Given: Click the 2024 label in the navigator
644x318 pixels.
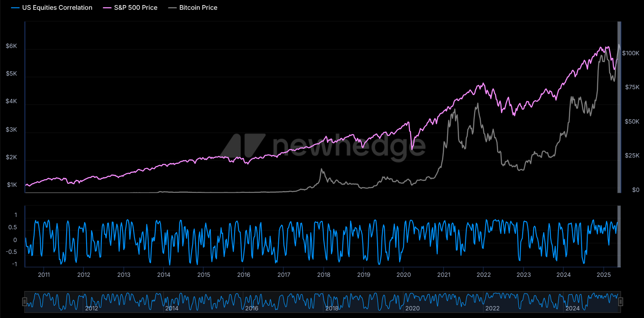Looking at the screenshot, I should coord(572,309).
